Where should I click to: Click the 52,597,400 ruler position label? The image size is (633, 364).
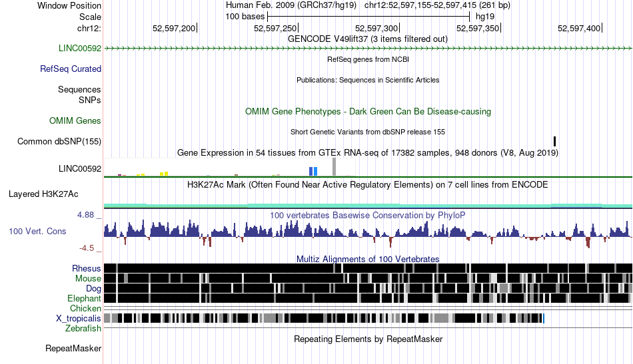pyautogui.click(x=579, y=29)
